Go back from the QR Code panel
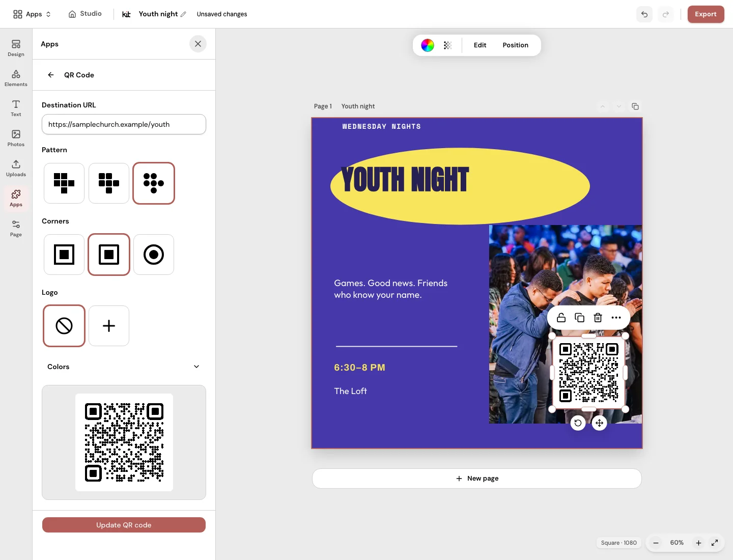The width and height of the screenshot is (733, 560). [x=51, y=75]
